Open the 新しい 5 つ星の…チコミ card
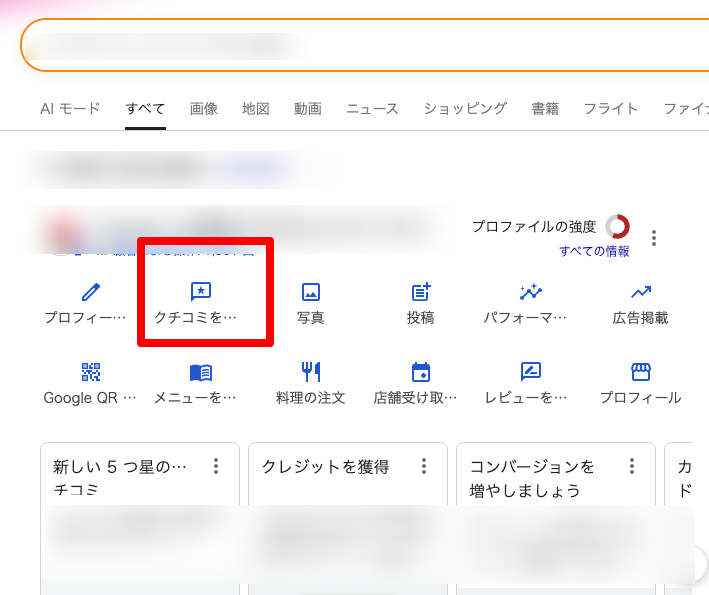Viewport: 709px width, 595px height. click(x=140, y=519)
